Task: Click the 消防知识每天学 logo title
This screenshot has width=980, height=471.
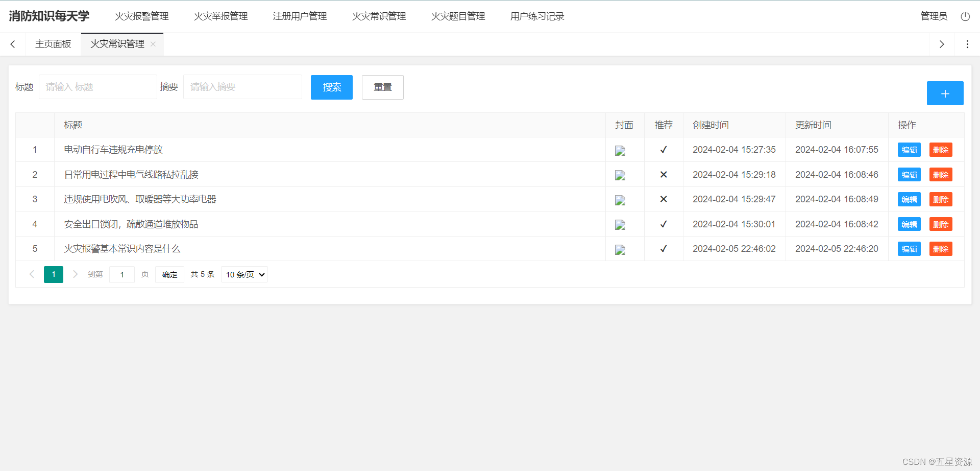Action: point(49,16)
